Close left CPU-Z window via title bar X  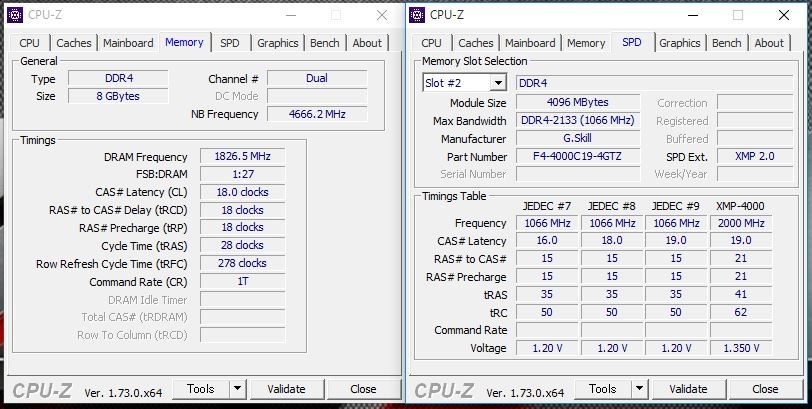pyautogui.click(x=382, y=16)
